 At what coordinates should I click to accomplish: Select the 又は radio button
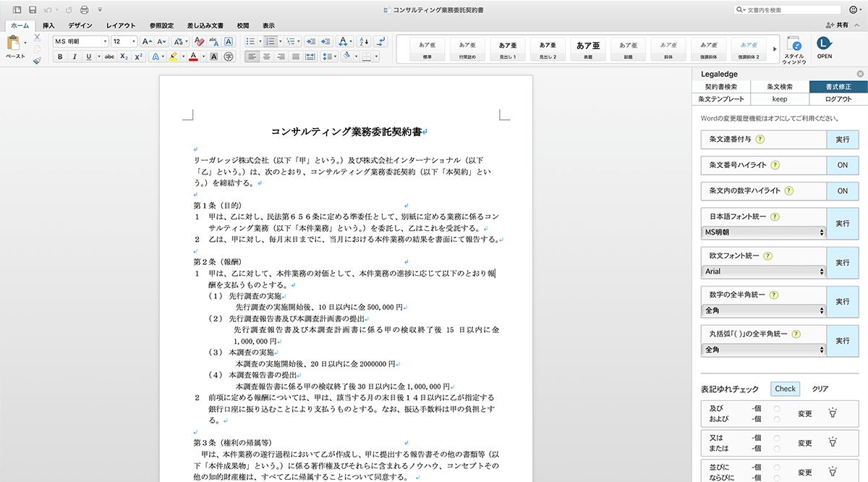[777, 438]
